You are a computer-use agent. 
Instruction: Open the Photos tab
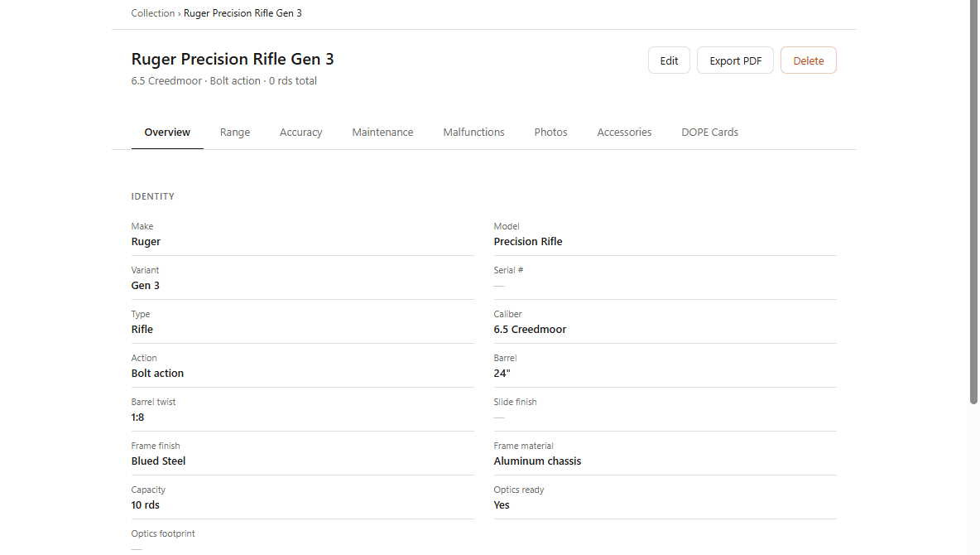pyautogui.click(x=550, y=132)
